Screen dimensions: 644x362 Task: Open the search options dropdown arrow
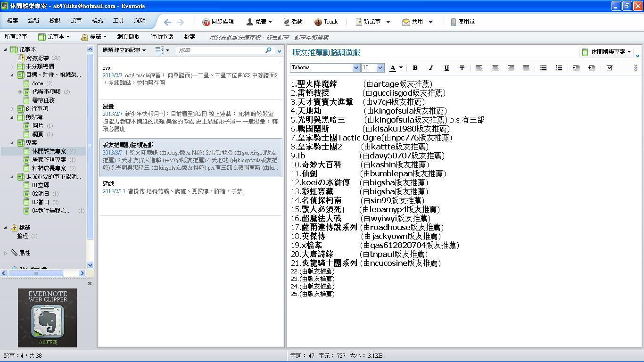point(279,51)
